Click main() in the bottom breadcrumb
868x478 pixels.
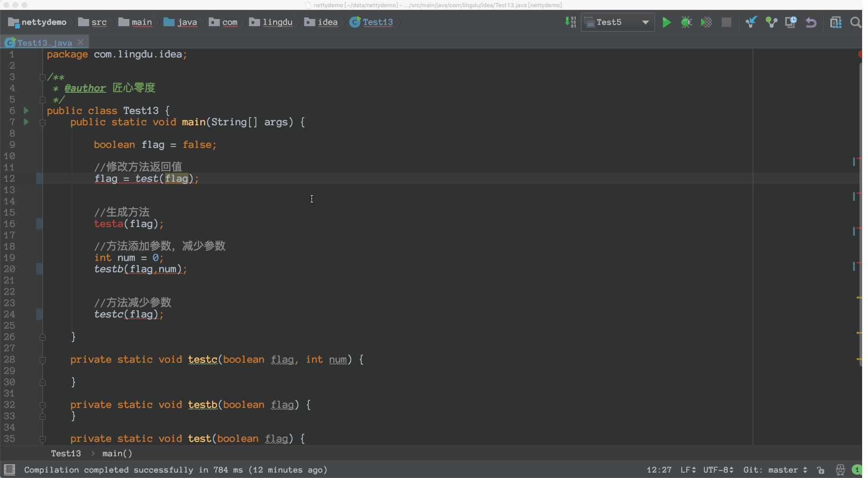coord(117,453)
